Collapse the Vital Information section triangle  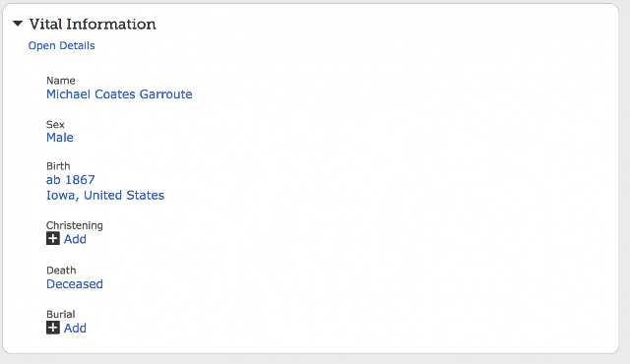click(x=18, y=24)
